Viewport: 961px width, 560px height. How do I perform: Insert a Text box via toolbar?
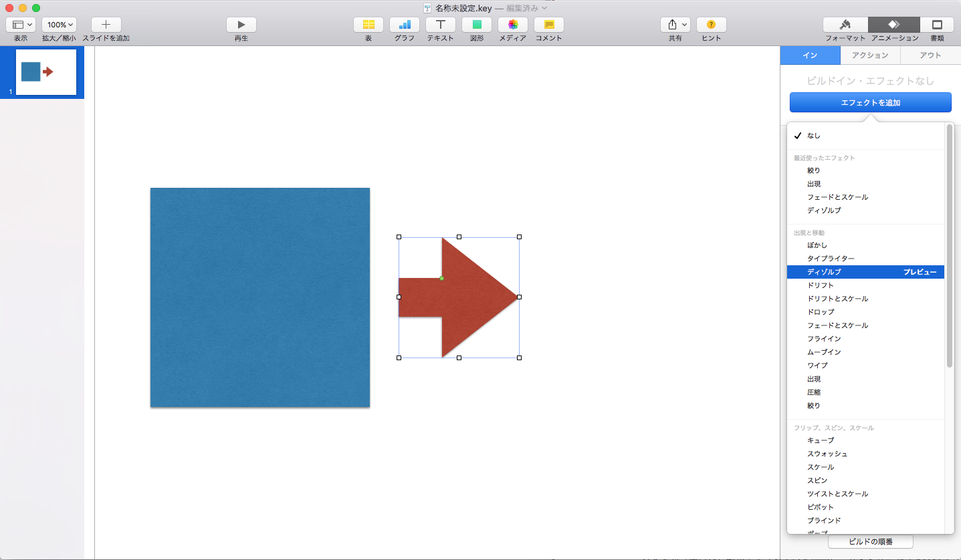[x=440, y=25]
